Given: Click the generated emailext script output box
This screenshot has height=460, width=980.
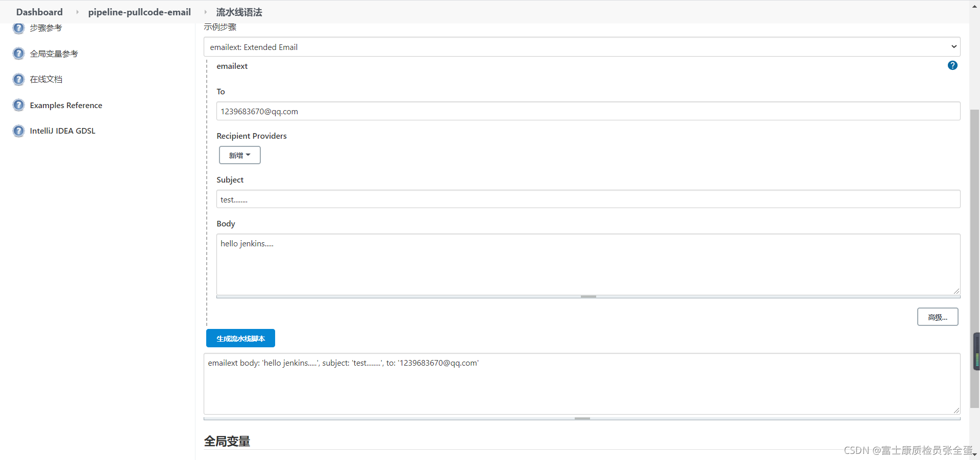Looking at the screenshot, I should pos(582,384).
